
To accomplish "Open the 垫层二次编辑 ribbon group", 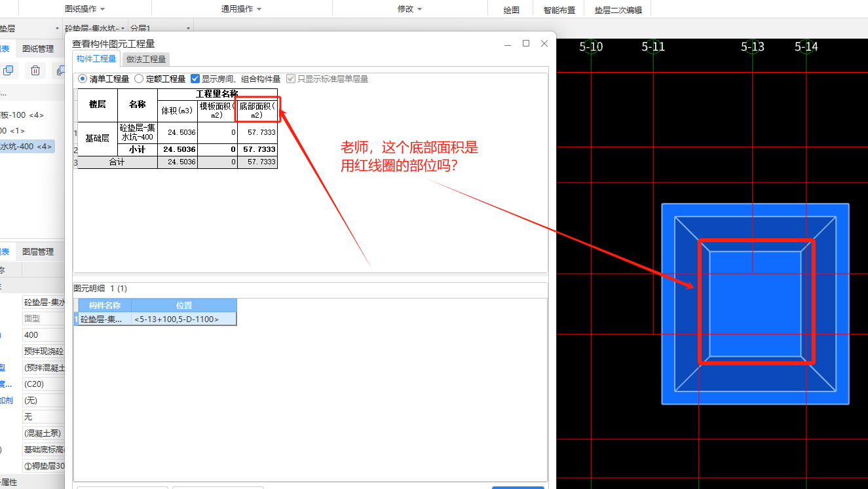I will [618, 10].
